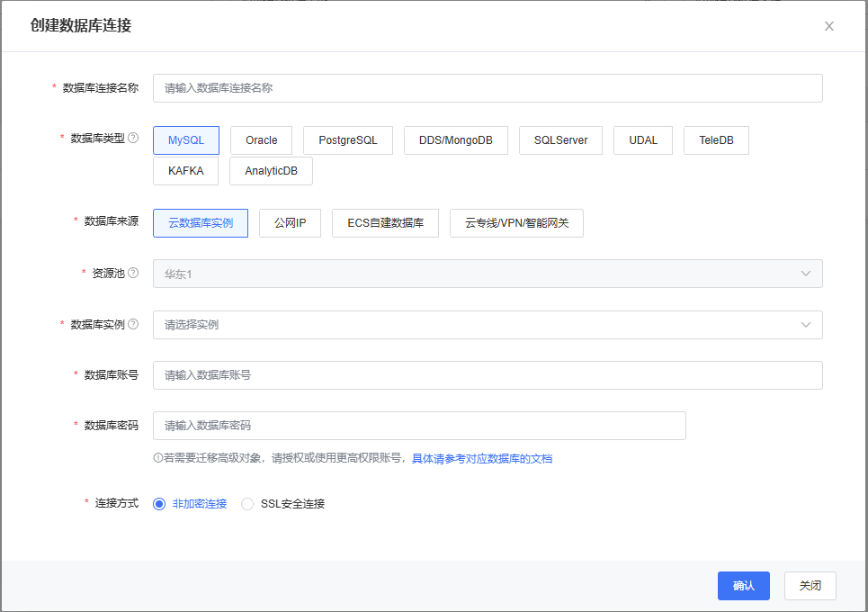This screenshot has height=612, width=868.
Task: Click the 关闭 button
Action: click(810, 585)
